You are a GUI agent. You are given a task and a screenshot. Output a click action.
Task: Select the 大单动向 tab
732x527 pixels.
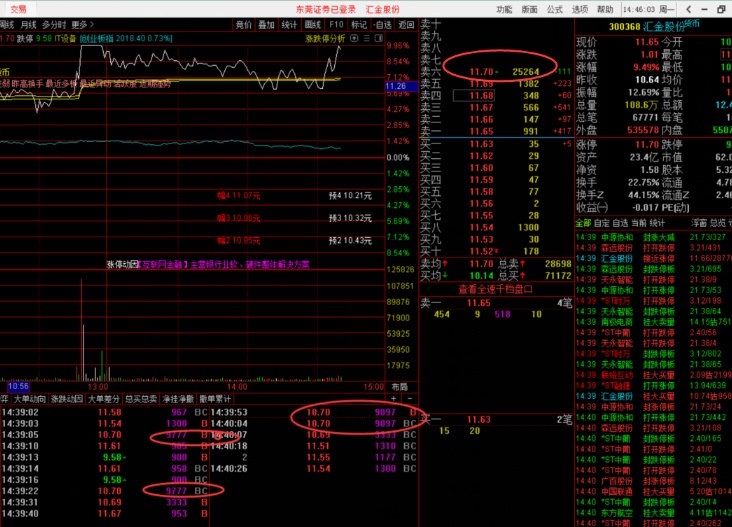(29, 399)
